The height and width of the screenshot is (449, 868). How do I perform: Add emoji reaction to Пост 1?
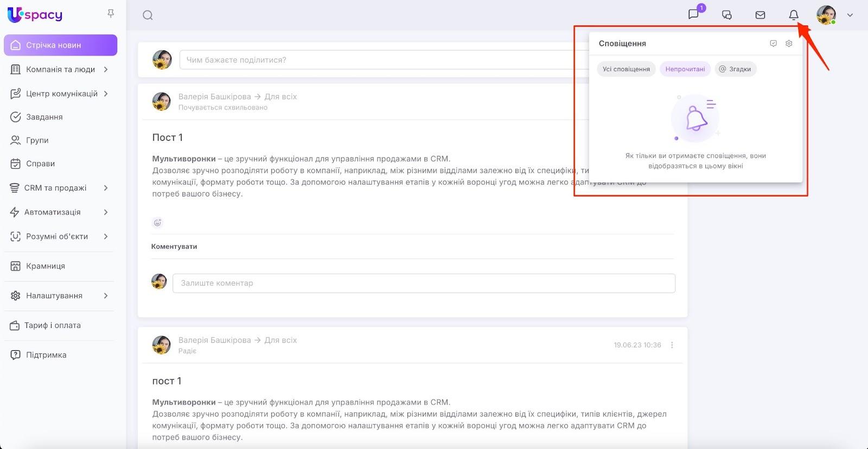(x=157, y=223)
